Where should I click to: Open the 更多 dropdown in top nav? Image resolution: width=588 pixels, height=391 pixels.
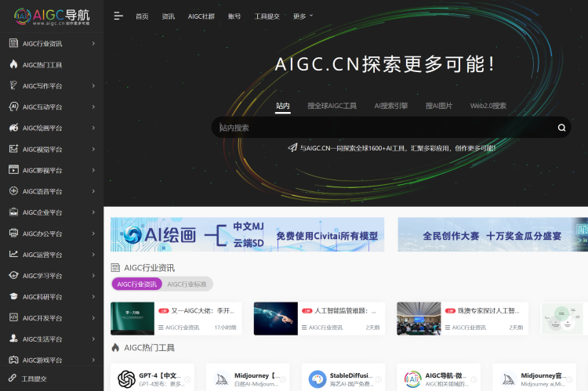(303, 16)
